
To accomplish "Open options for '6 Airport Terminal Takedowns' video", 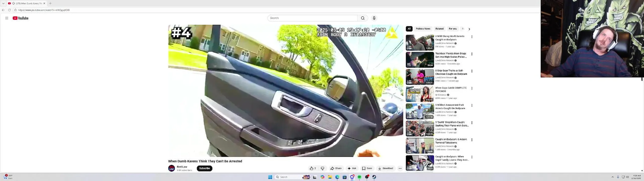I will point(472,140).
